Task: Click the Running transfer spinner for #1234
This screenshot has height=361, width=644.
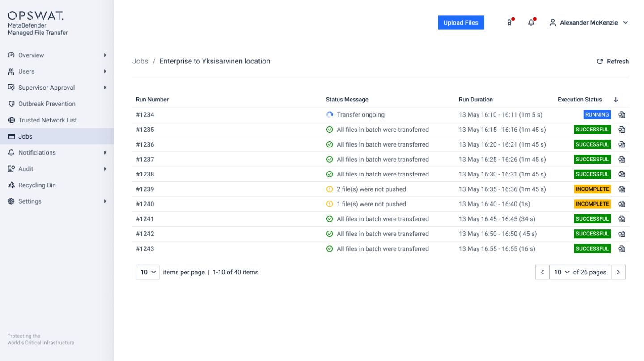Action: pos(330,115)
